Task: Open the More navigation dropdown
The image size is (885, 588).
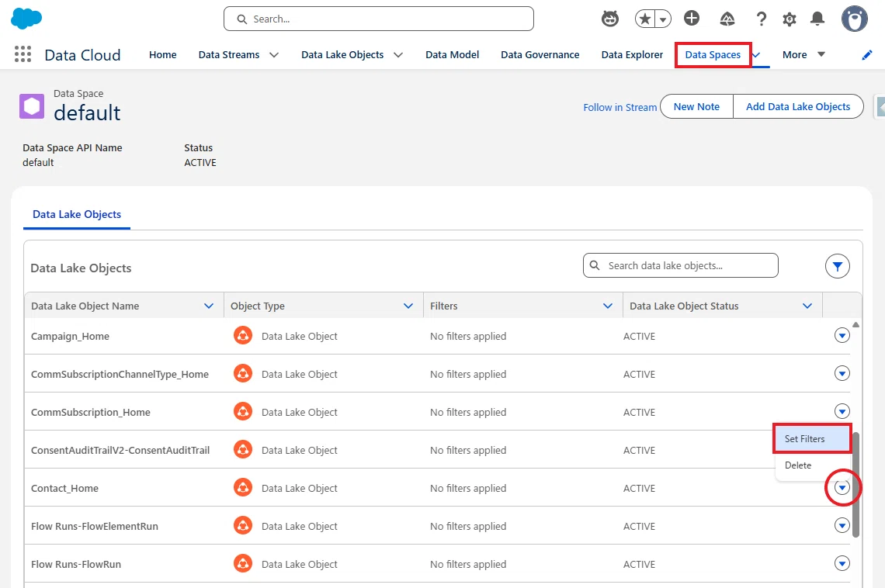Action: (x=803, y=54)
